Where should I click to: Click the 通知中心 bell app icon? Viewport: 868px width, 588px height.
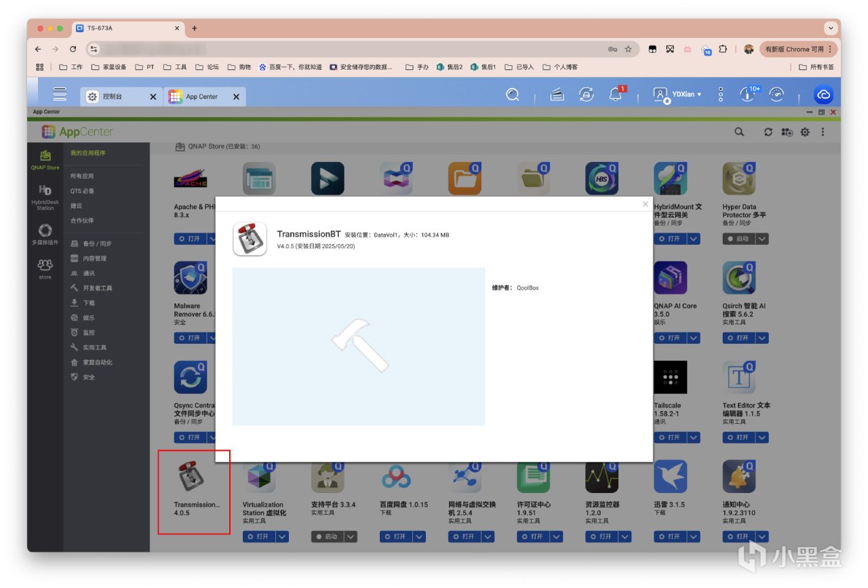click(x=739, y=477)
